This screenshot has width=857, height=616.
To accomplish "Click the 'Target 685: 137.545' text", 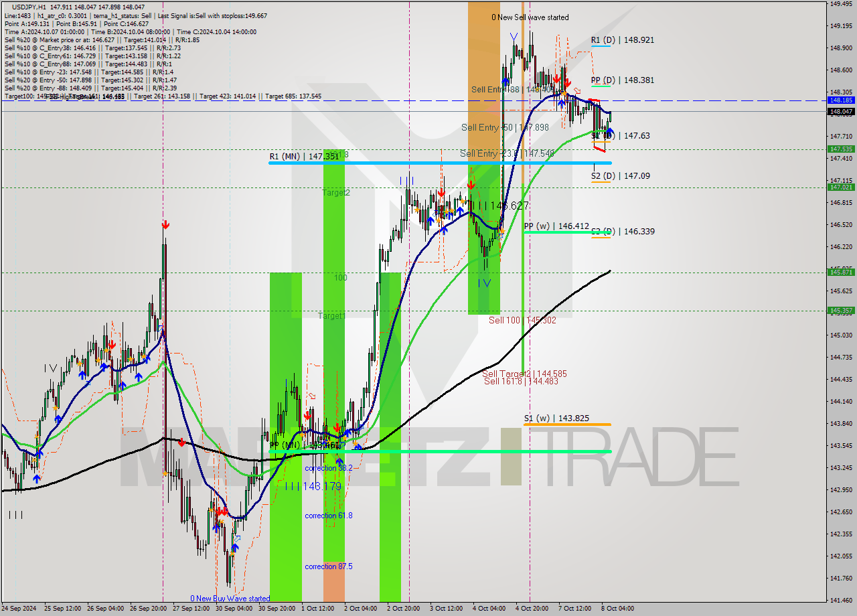I will (x=293, y=96).
